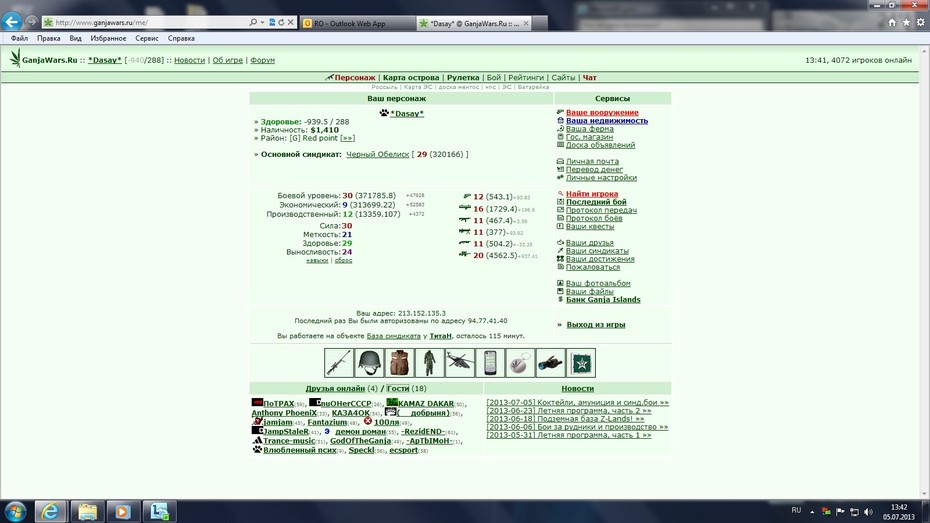
Task: Click the сброс skills reset link
Action: click(343, 260)
